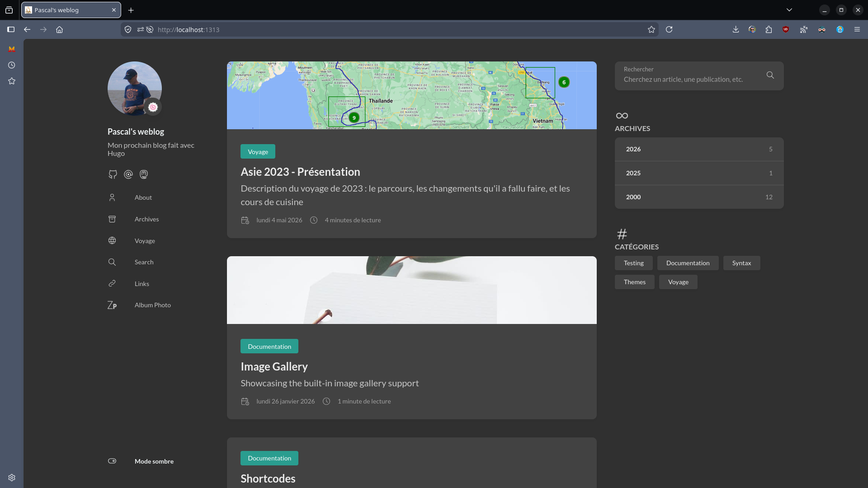Select the Syntax category chip
This screenshot has width=868, height=488.
pos(741,263)
